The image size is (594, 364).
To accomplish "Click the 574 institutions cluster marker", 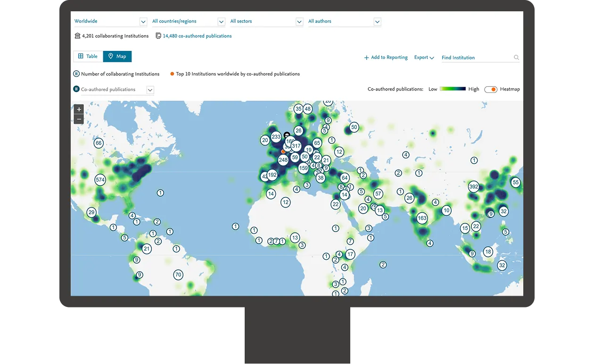I will pyautogui.click(x=100, y=180).
